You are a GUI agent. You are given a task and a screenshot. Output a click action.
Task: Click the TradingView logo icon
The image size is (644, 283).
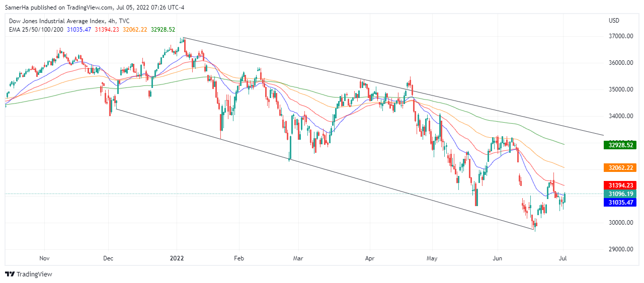point(10,274)
